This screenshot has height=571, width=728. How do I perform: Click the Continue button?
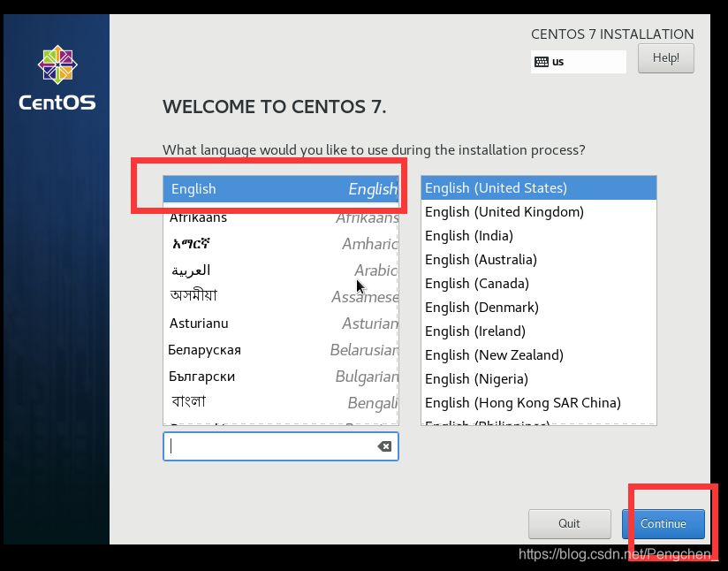coord(663,523)
